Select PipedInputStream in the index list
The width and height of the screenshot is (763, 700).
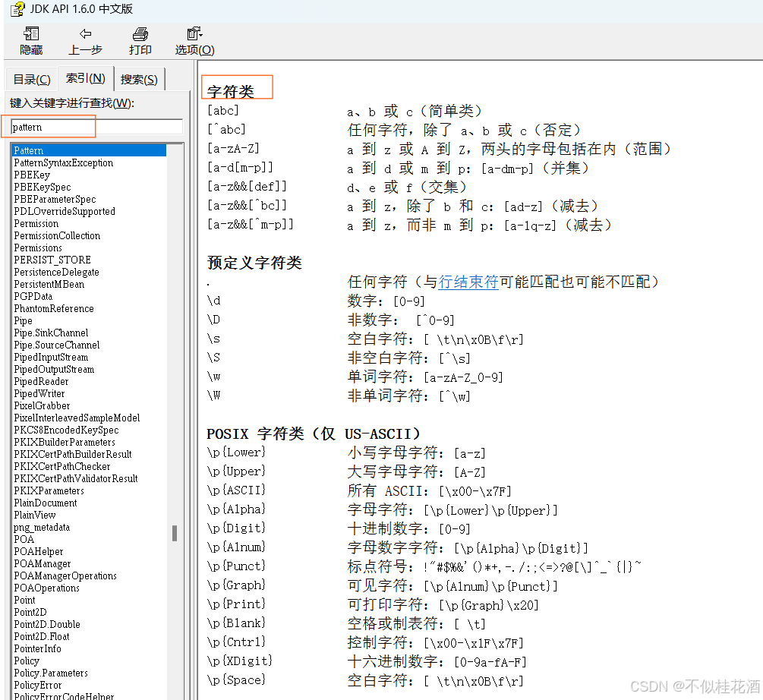pos(51,358)
